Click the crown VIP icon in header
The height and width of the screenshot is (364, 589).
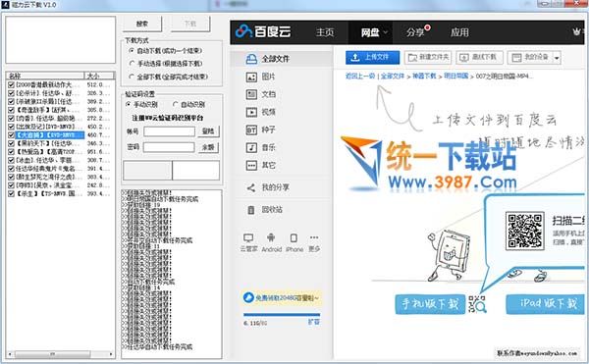tap(576, 32)
